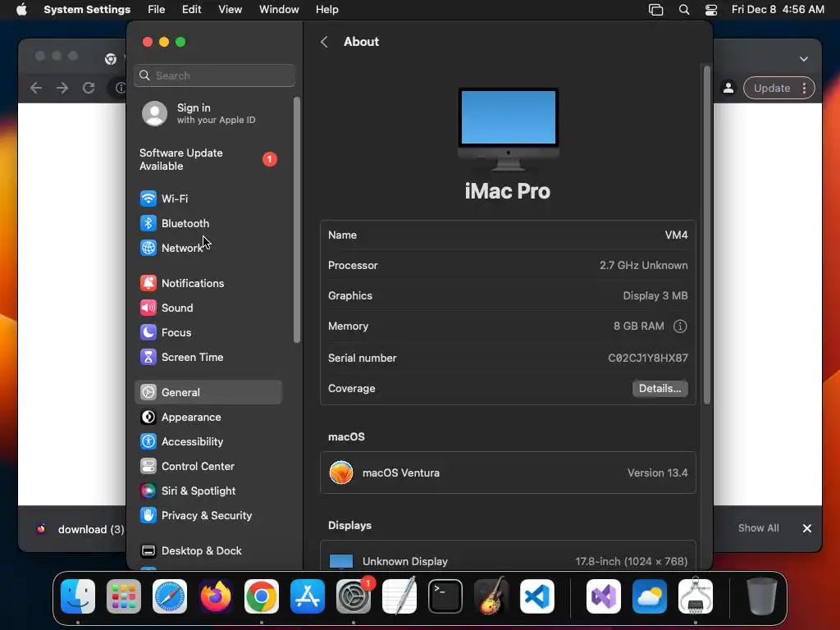Open Trash from the Dock
The width and height of the screenshot is (840, 630).
click(762, 597)
